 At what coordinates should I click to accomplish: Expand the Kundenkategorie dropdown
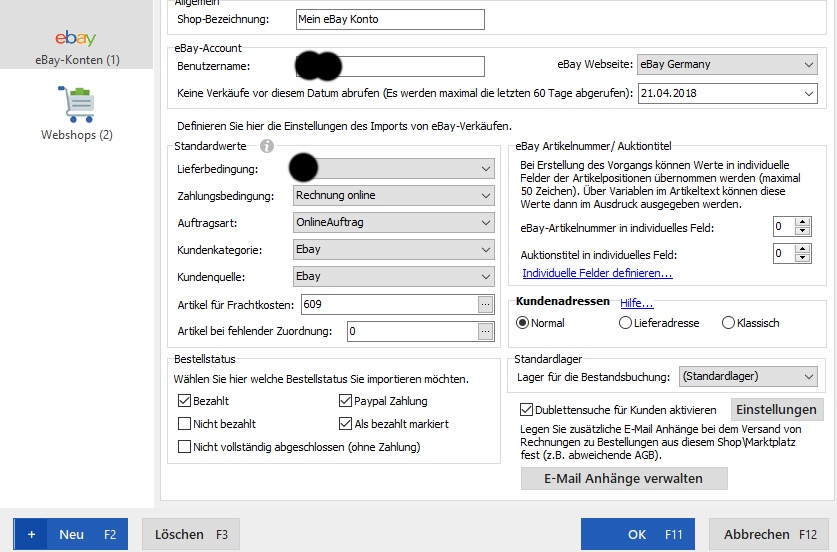393,249
